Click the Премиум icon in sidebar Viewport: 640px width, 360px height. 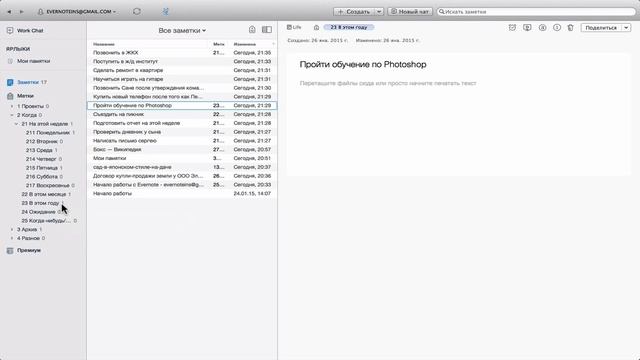10,250
